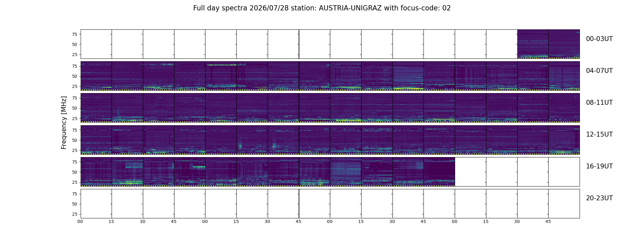Click the 50 tick of the 20-23UT row
Viewport: 644px width, 245px height.
click(75, 204)
